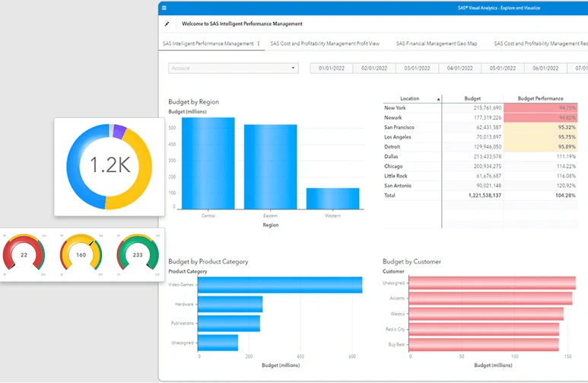Click the Account dropdown arrow

click(x=293, y=69)
